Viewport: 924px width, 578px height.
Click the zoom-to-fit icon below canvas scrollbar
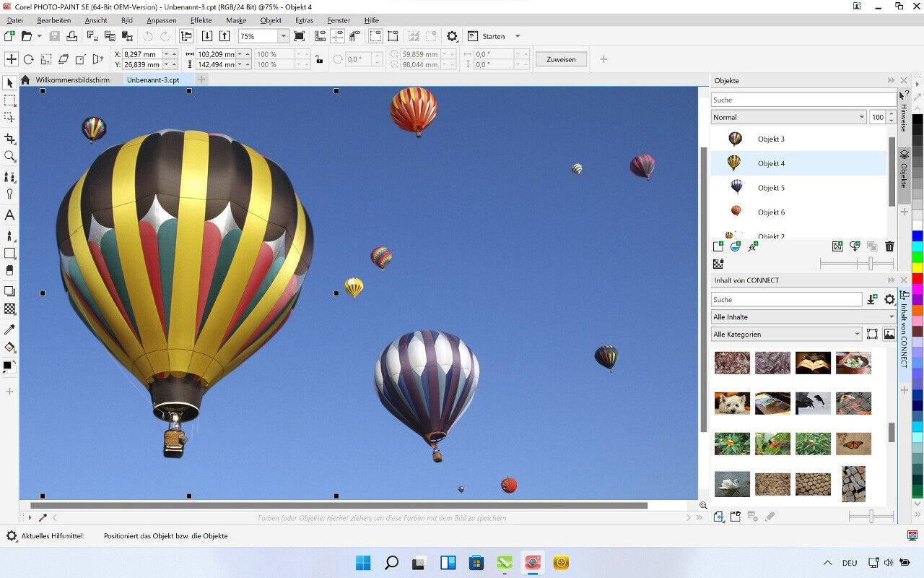click(x=703, y=506)
